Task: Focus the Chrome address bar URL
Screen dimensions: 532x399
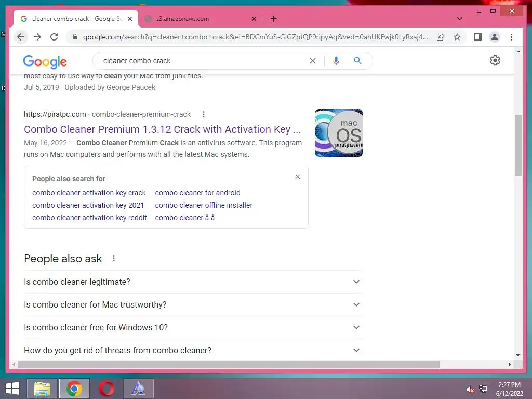Action: click(255, 37)
